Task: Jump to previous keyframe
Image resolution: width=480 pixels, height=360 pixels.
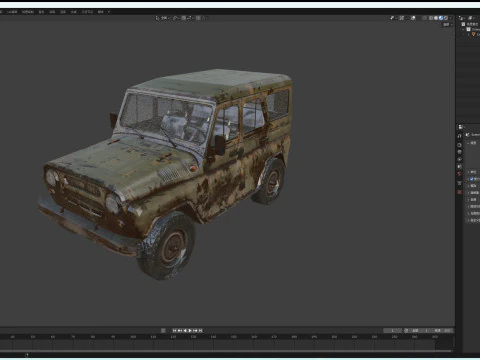Action: pos(179,331)
